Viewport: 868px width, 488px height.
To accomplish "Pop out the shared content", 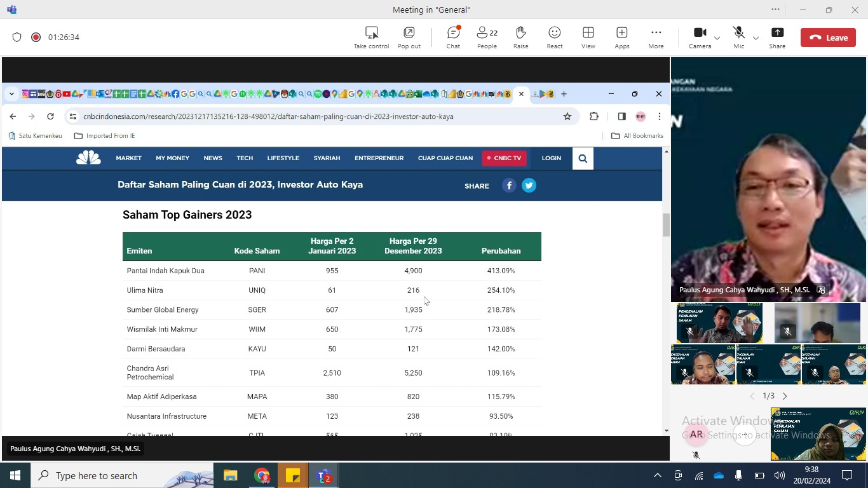I will point(409,37).
